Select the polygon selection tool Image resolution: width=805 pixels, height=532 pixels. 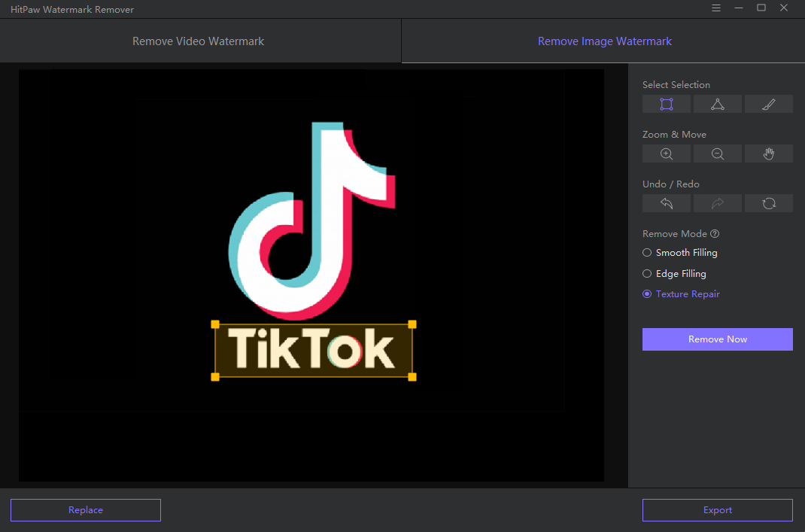coord(717,105)
